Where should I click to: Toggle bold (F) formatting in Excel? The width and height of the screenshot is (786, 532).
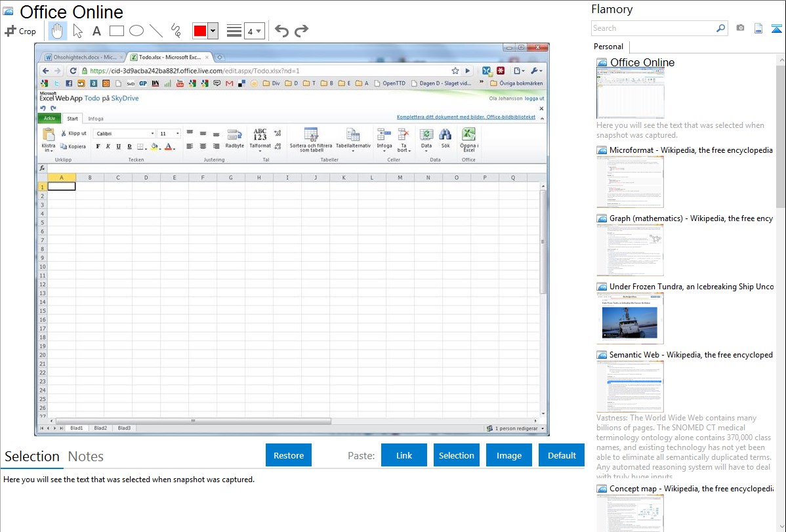pos(98,146)
